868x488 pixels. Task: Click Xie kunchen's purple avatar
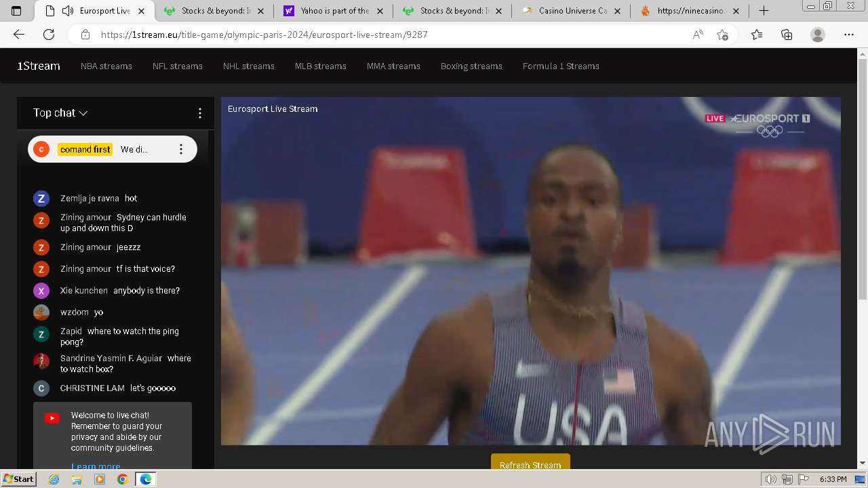tap(41, 291)
